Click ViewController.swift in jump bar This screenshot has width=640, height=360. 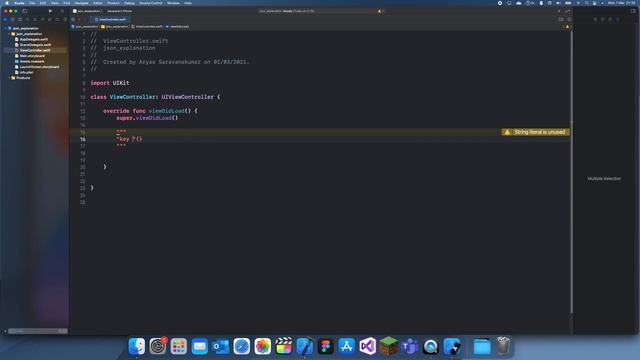[147, 27]
